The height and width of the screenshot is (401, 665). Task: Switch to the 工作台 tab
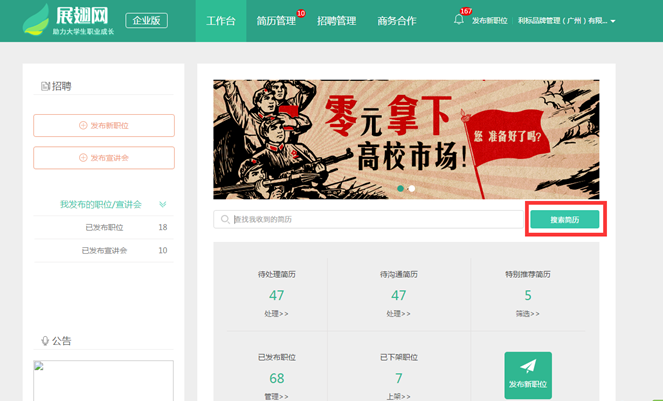221,21
